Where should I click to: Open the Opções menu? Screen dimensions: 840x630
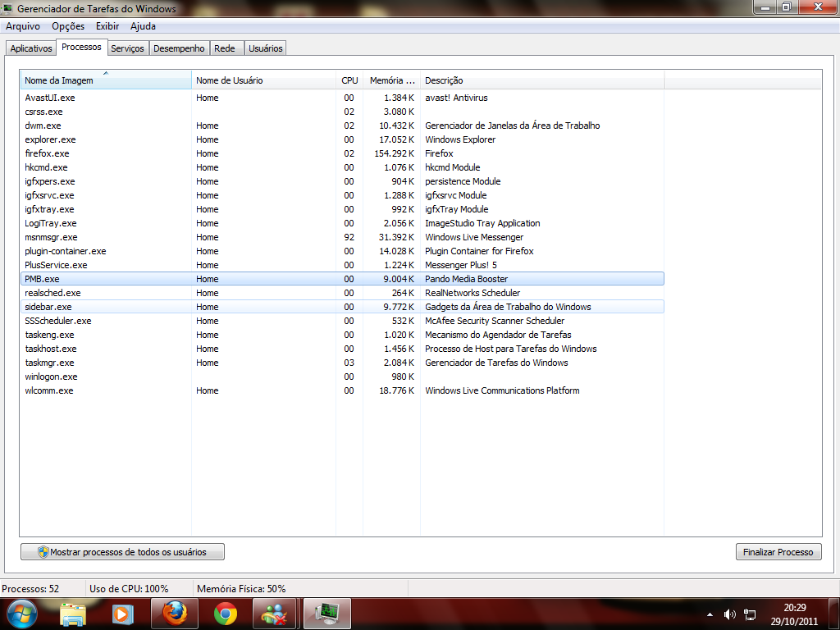(68, 25)
